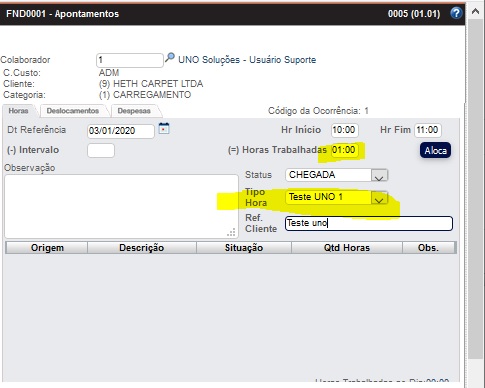Select the UNO Soluções - Usuário Suporte text

(247, 60)
